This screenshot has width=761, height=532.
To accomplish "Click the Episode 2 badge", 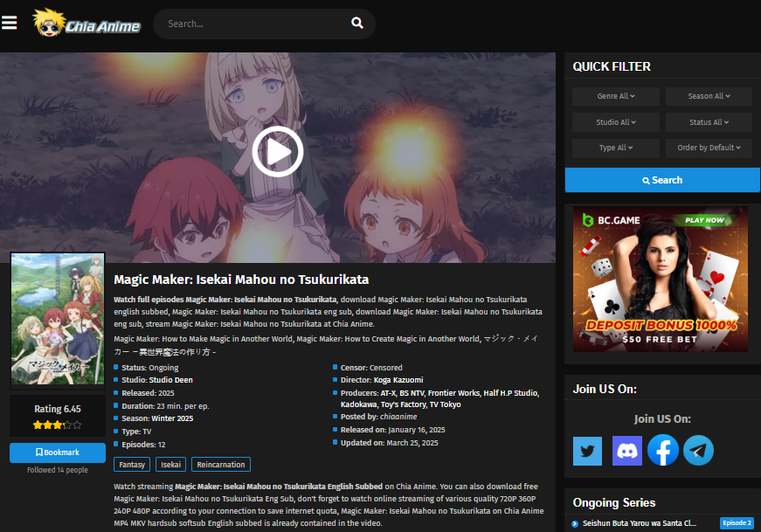I will point(737,522).
